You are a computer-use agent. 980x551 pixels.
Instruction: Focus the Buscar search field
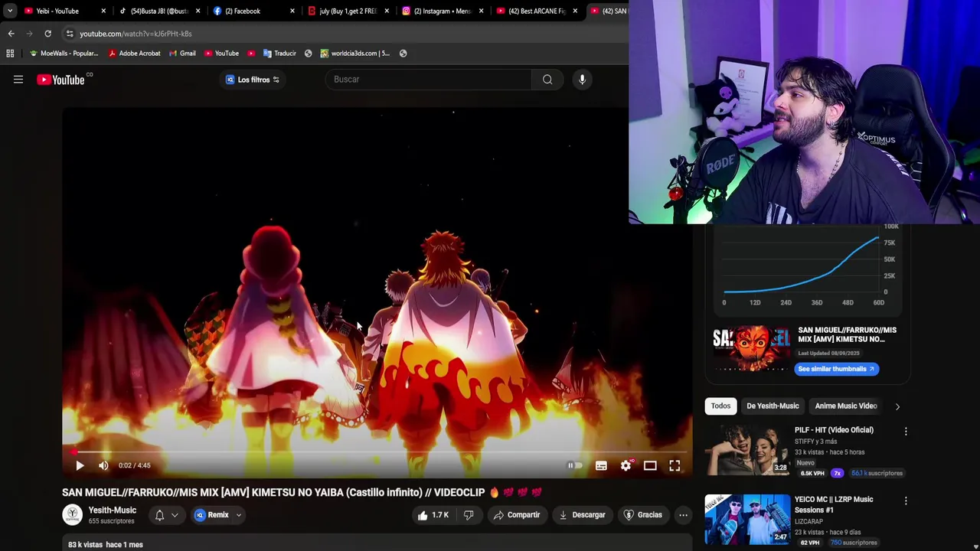(429, 80)
